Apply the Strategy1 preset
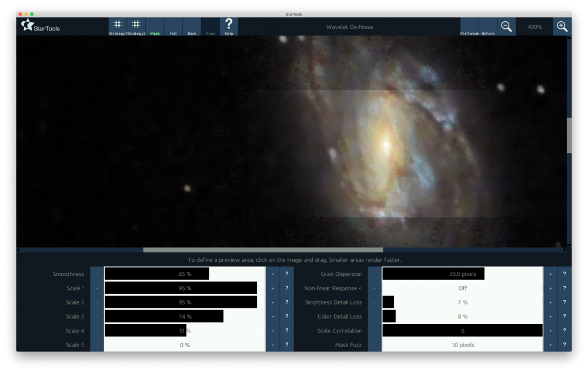This screenshot has height=373, width=588. pyautogui.click(x=118, y=26)
